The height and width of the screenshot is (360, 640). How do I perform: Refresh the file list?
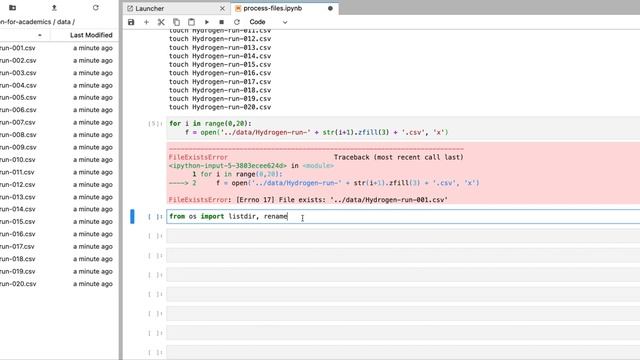point(96,7)
